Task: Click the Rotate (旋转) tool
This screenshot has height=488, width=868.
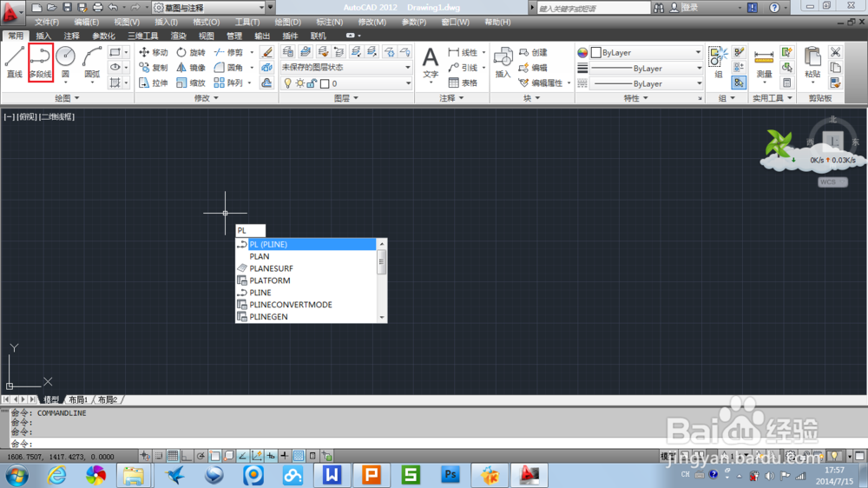Action: pos(191,52)
